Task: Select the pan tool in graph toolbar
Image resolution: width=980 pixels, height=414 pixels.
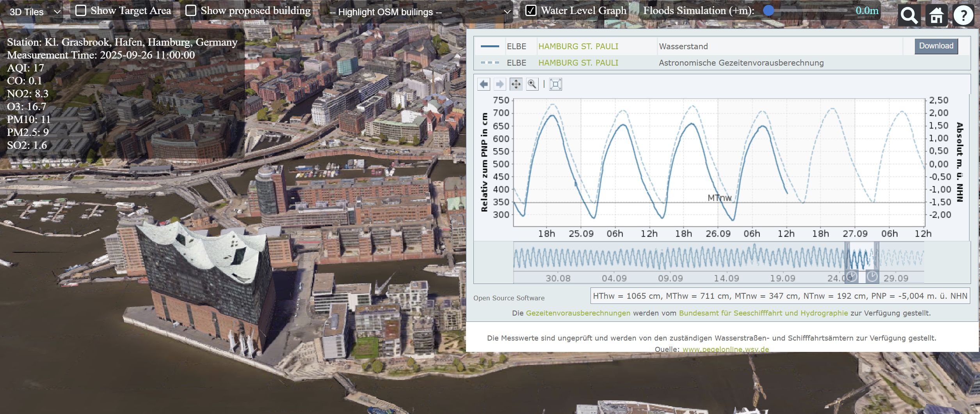Action: tap(516, 84)
